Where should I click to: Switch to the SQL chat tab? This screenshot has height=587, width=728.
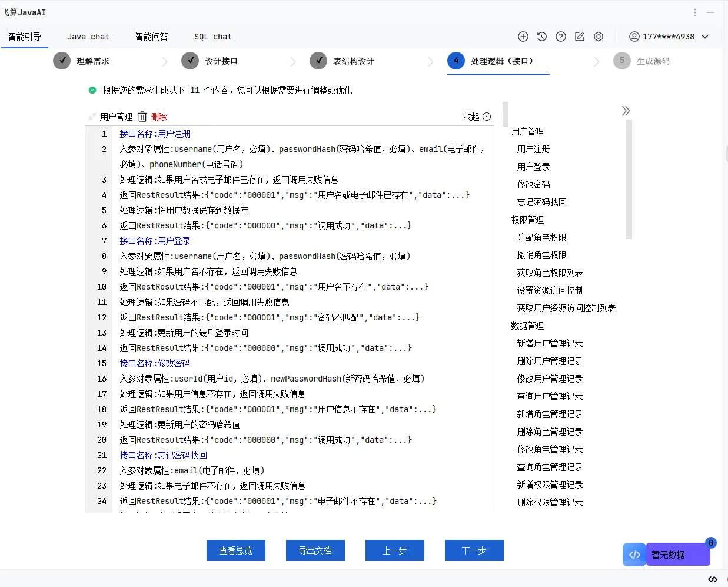213,37
